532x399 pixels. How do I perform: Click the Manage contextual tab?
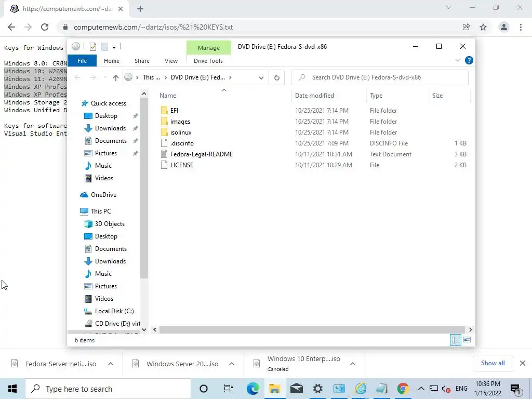(209, 48)
